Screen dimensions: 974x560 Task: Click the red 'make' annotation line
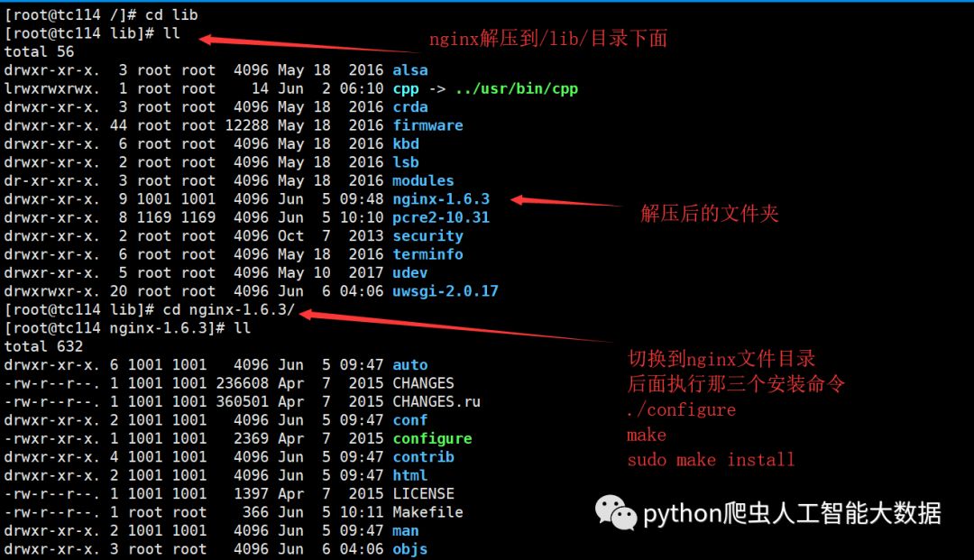646,435
